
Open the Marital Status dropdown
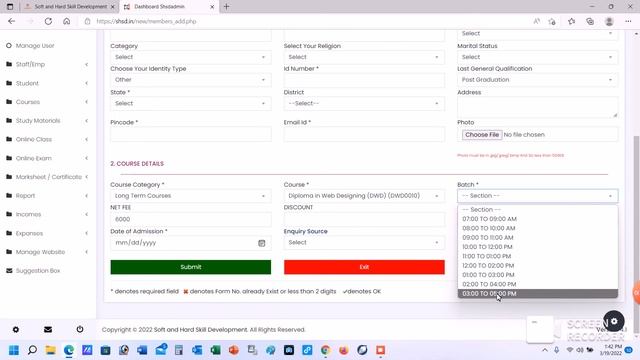pyautogui.click(x=538, y=57)
